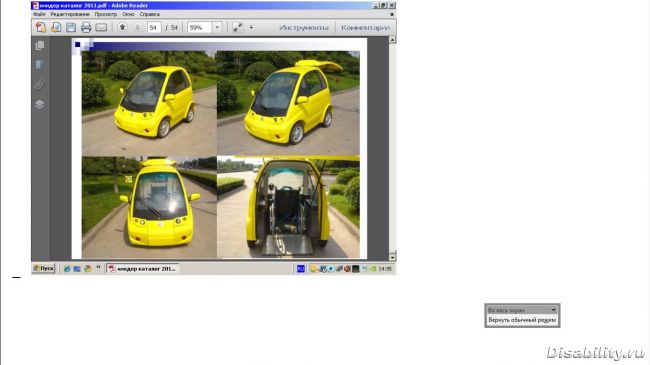
Task: Expand quick launch chevron on taskbar
Action: click(98, 268)
